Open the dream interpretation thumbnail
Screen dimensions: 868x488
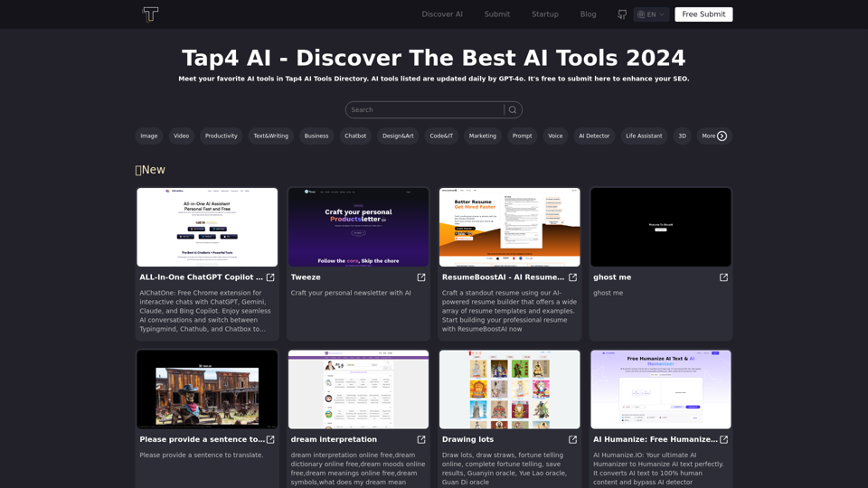pyautogui.click(x=358, y=389)
